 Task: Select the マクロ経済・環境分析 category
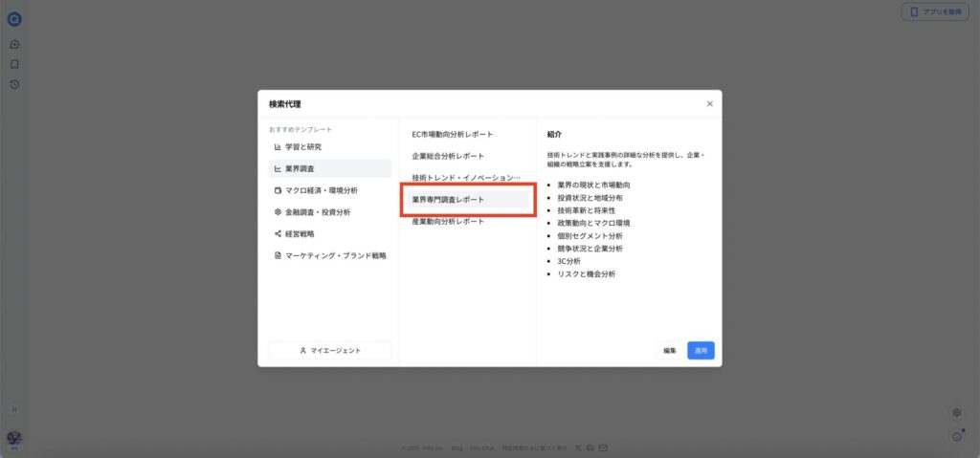point(330,190)
